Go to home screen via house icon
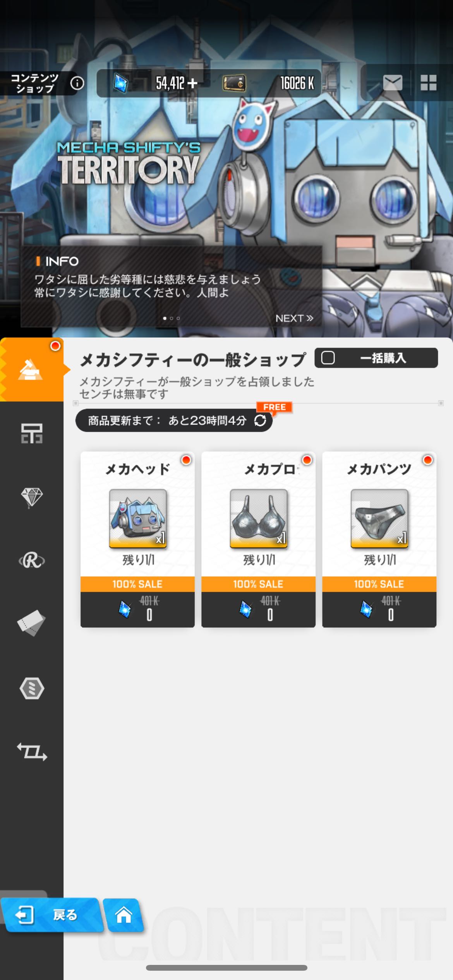 click(x=124, y=915)
